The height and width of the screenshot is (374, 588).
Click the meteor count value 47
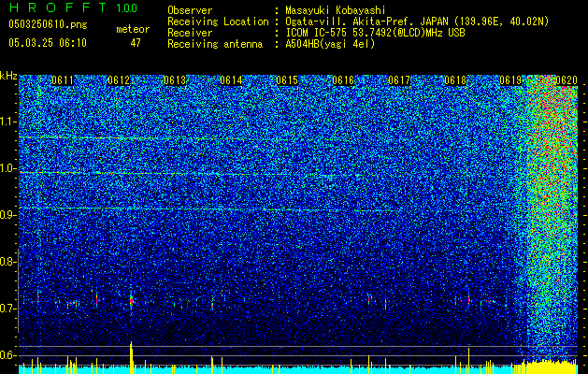(x=136, y=43)
